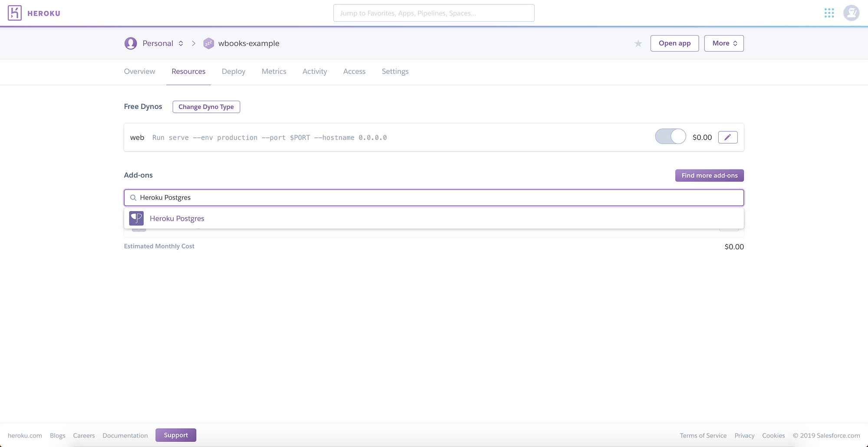View the Activity tab
The width and height of the screenshot is (868, 447).
[x=315, y=72]
